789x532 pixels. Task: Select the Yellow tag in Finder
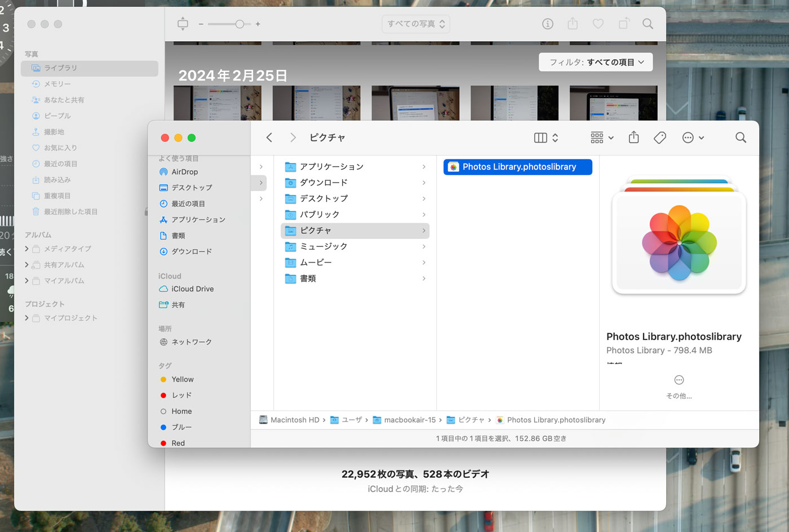pos(182,379)
